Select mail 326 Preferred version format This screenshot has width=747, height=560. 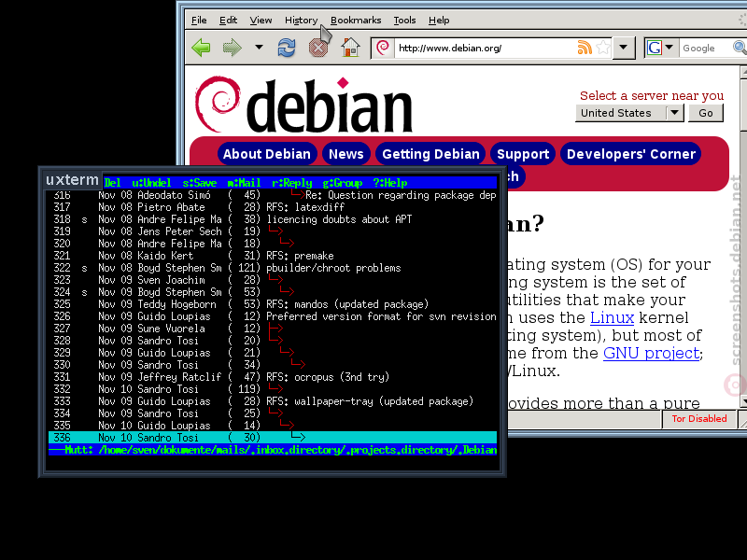273,316
